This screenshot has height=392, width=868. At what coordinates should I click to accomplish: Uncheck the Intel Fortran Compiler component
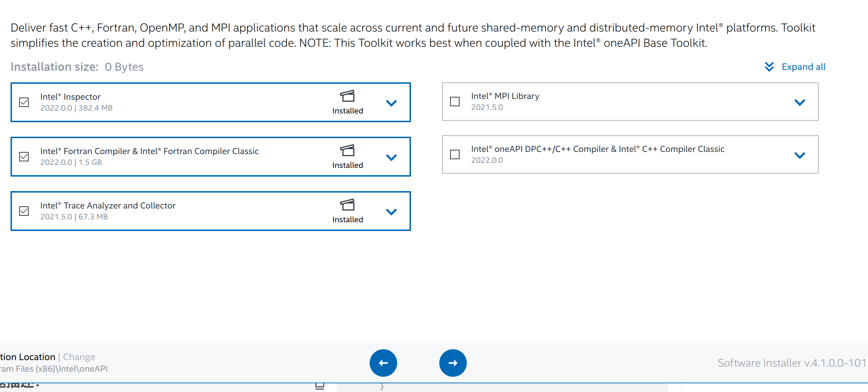point(24,157)
